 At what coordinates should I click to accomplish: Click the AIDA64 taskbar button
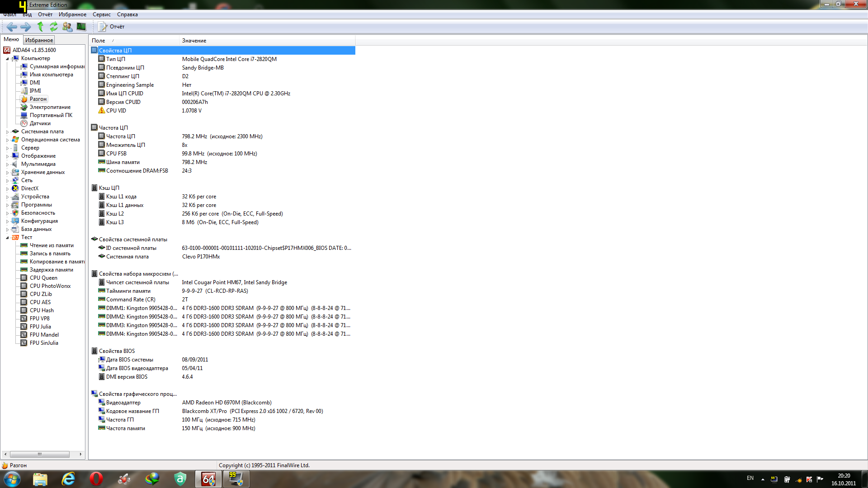pos(208,479)
